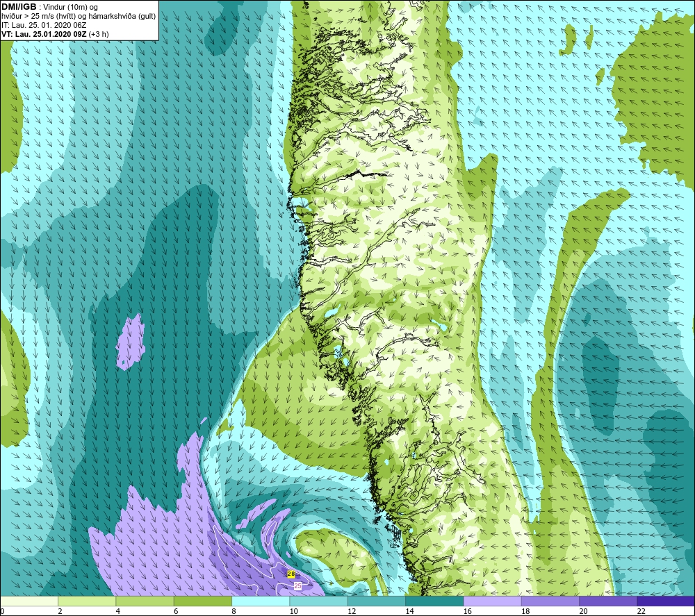Click the 10–12 m/s light teal legend swatch
This screenshot has width=695, height=616.
click(319, 601)
